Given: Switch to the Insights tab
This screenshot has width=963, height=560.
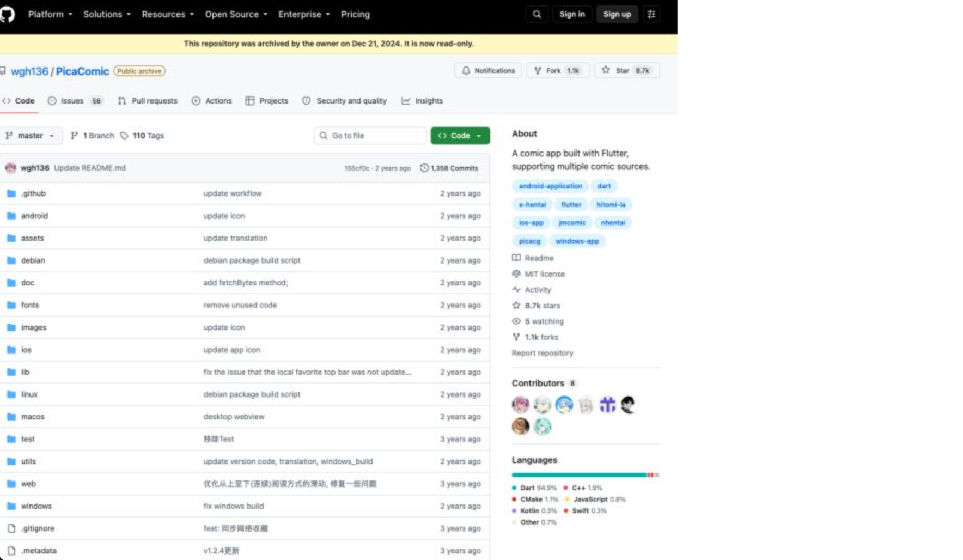Looking at the screenshot, I should (x=422, y=101).
